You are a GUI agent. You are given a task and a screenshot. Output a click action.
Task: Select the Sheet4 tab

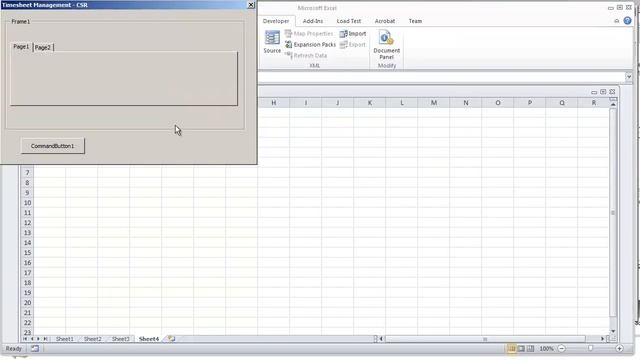[149, 339]
